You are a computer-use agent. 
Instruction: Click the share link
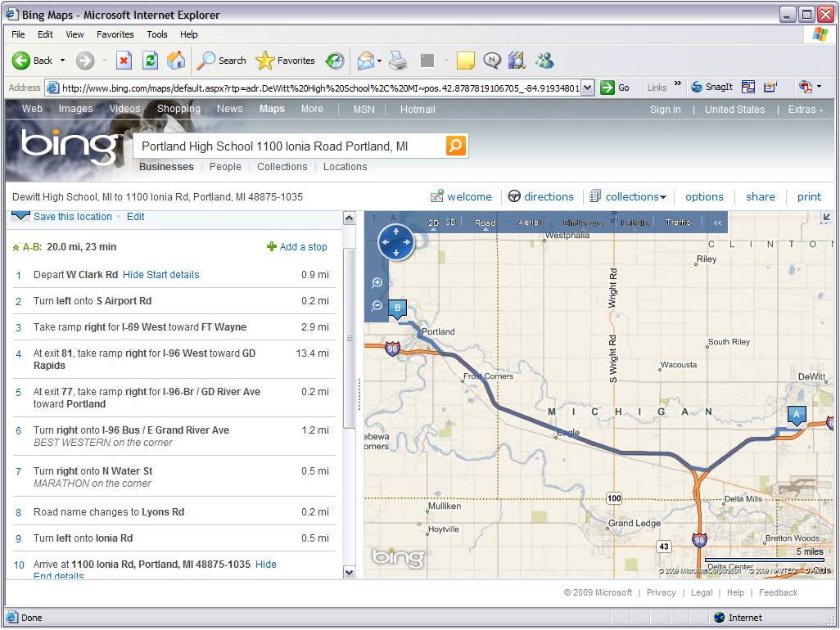(x=761, y=196)
